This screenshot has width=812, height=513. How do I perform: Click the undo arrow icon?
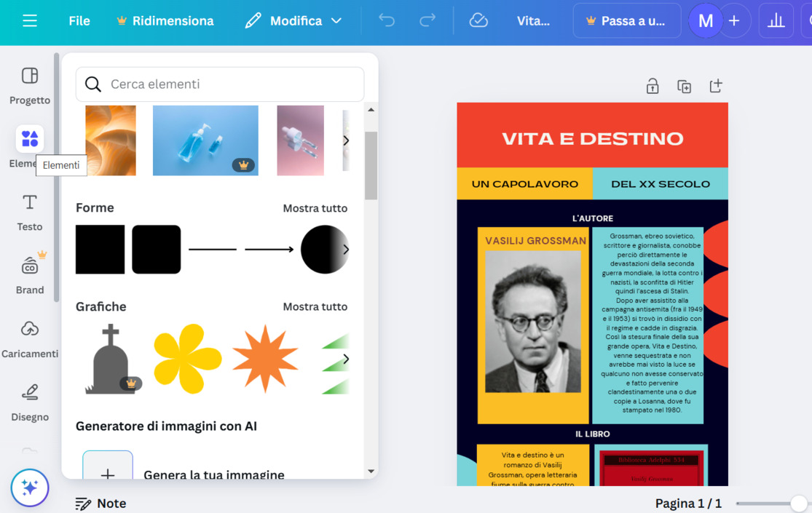pyautogui.click(x=387, y=21)
